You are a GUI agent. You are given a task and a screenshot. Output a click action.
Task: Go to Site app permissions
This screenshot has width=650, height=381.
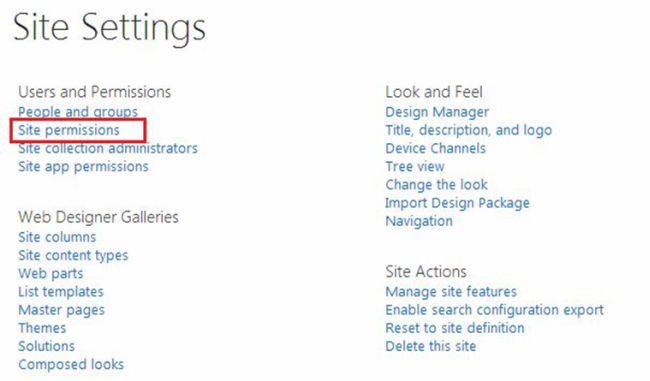(x=83, y=167)
